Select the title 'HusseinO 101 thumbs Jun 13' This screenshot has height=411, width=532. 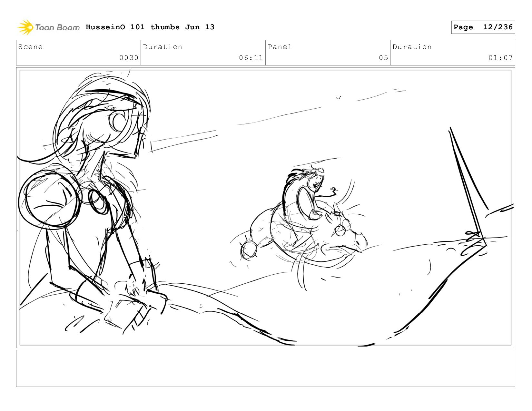150,27
